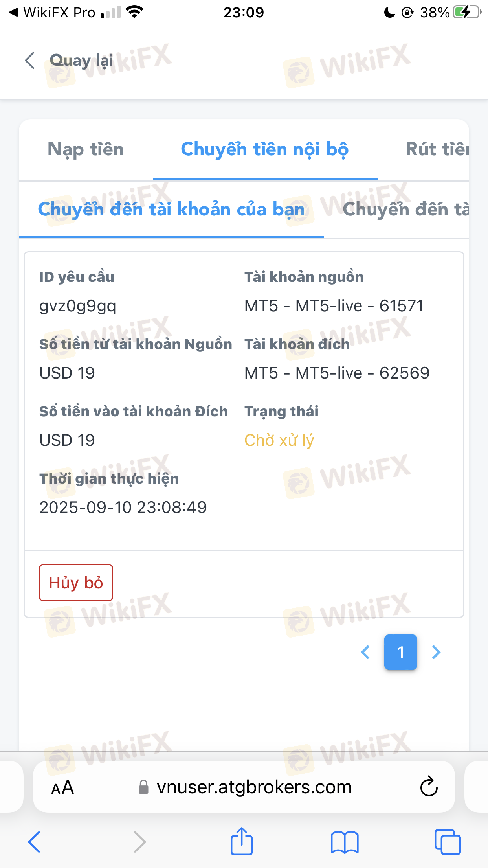Screen dimensions: 488x868
Task: Go back with Safari back arrow
Action: click(x=34, y=842)
